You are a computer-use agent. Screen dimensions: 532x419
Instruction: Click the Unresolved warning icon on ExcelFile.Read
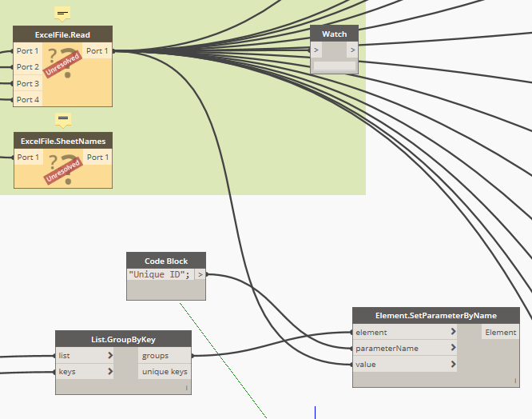tap(63, 63)
